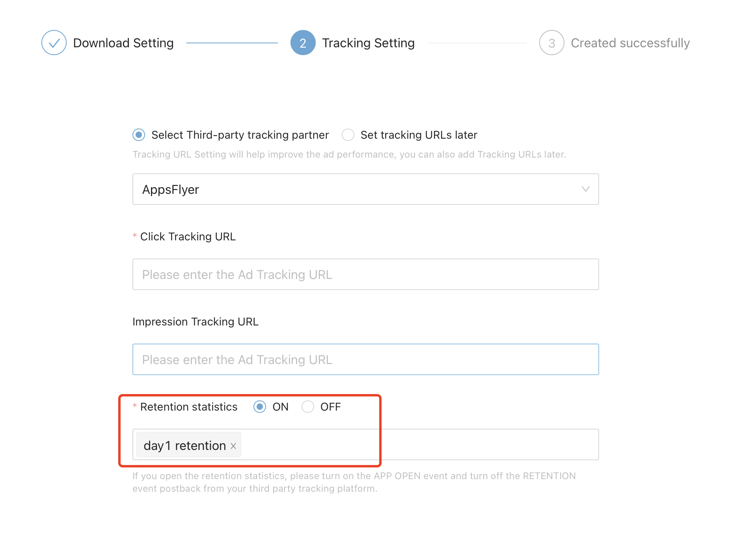Image resolution: width=756 pixels, height=539 pixels.
Task: Focus the Click Tracking URL input field
Action: 365,274
